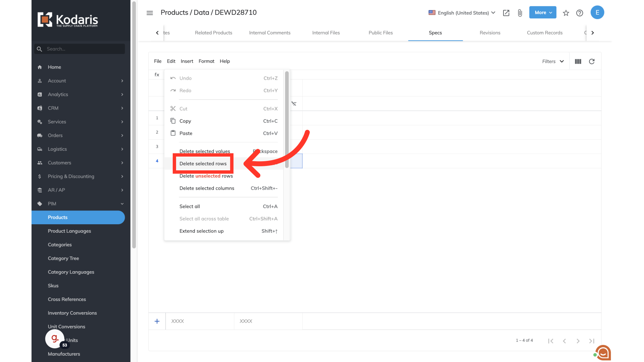Select Delete selected rows menu entry
The image size is (644, 362).
203,164
